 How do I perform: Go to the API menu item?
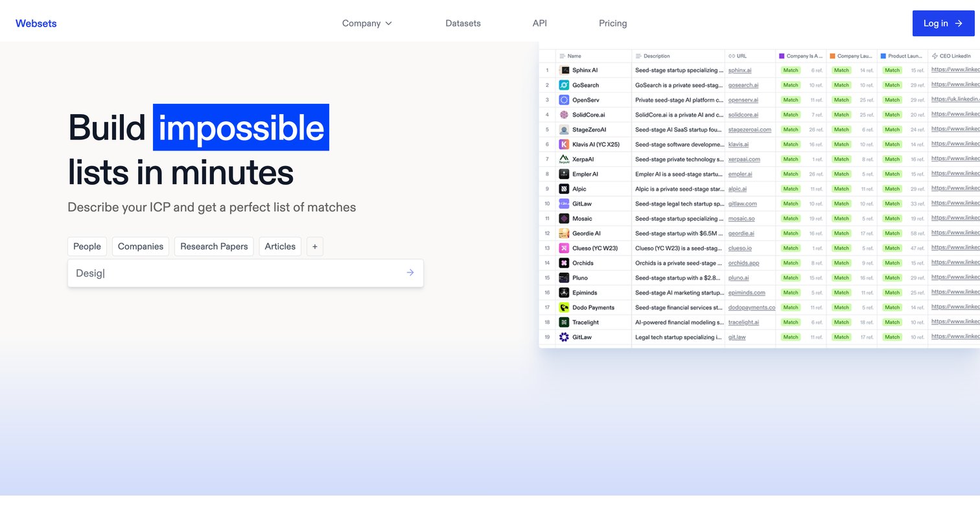(x=539, y=23)
